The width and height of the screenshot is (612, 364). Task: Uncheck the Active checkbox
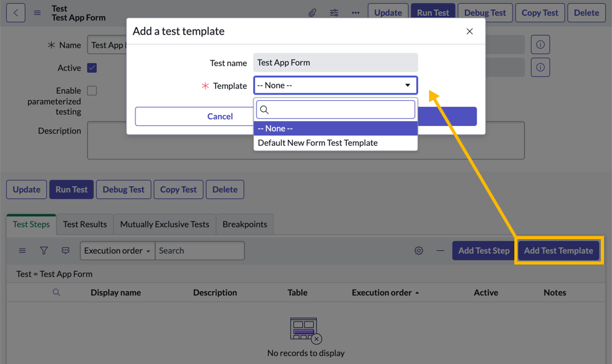[92, 67]
